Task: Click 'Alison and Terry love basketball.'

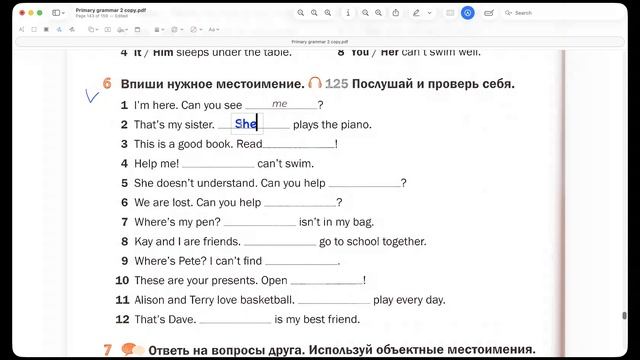Action: click(x=214, y=300)
